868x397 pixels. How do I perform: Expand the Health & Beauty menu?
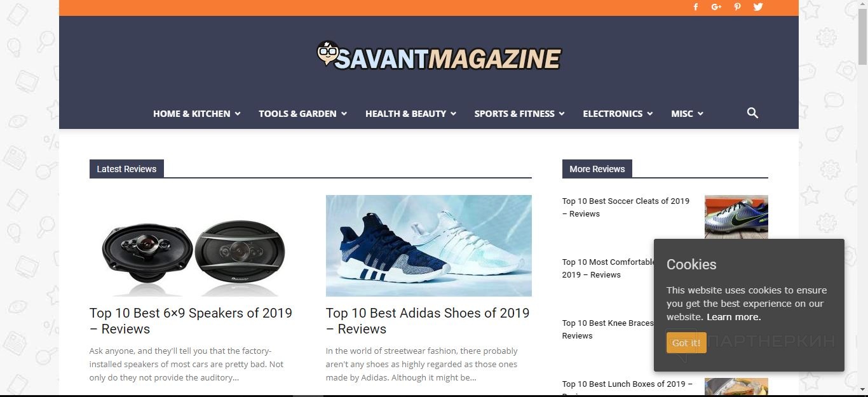(411, 114)
